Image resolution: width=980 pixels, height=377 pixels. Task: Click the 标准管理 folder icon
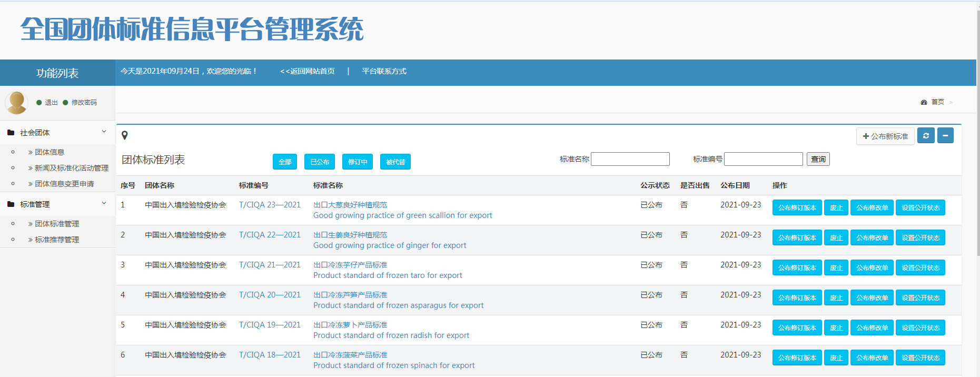[11, 204]
